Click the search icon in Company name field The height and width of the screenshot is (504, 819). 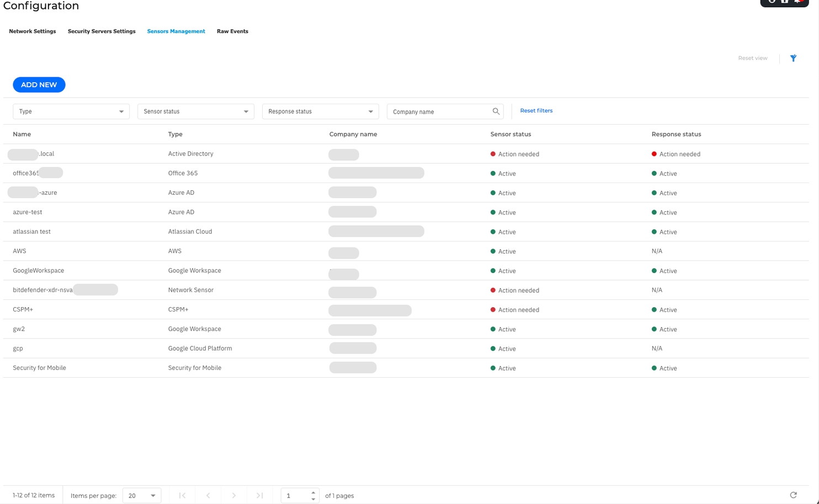coord(497,111)
